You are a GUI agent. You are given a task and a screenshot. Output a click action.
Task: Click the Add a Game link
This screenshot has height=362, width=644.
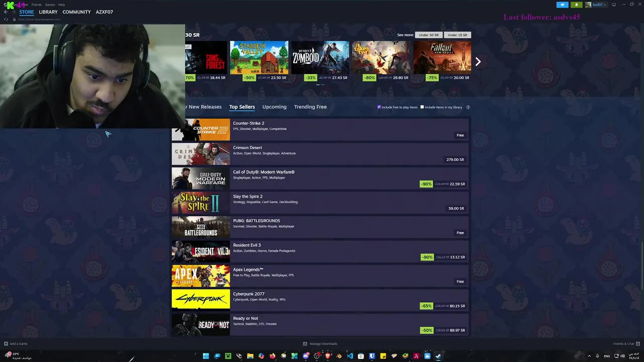pos(19,344)
